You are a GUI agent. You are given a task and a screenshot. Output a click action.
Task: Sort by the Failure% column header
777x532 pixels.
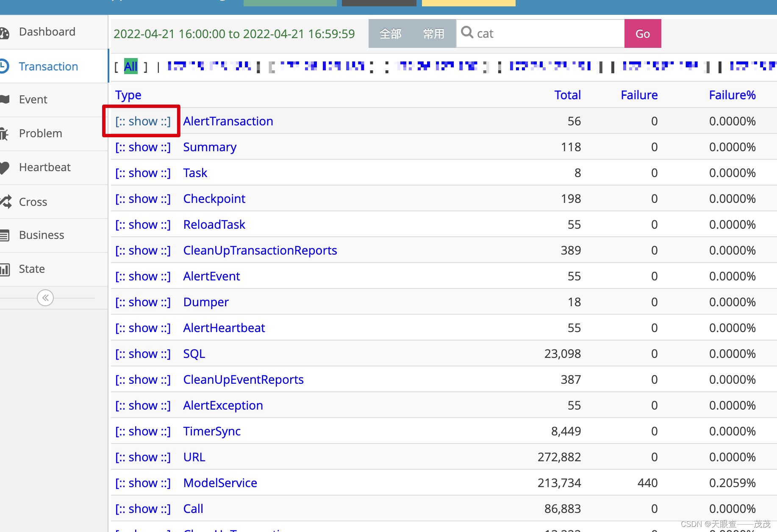click(732, 95)
